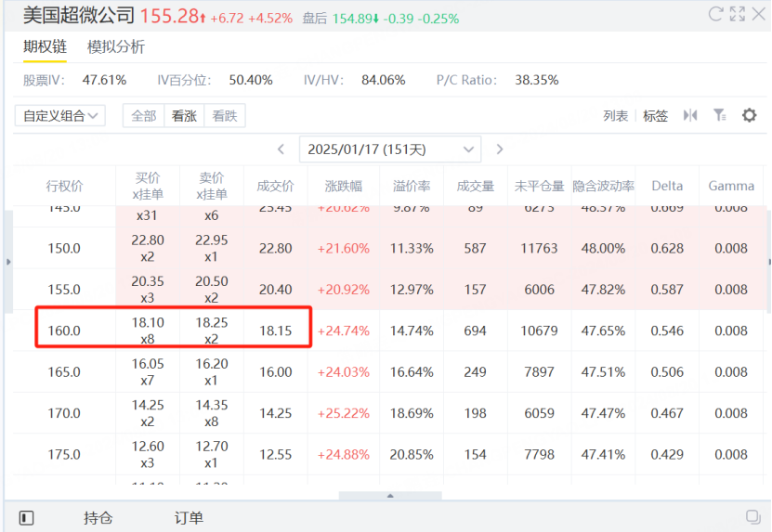Click the 美国超微公司 stock name
The width and height of the screenshot is (772, 532).
tap(79, 15)
